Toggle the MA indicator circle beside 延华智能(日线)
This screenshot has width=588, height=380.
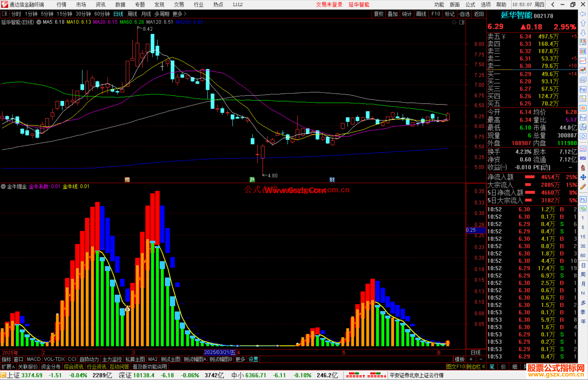coord(39,22)
